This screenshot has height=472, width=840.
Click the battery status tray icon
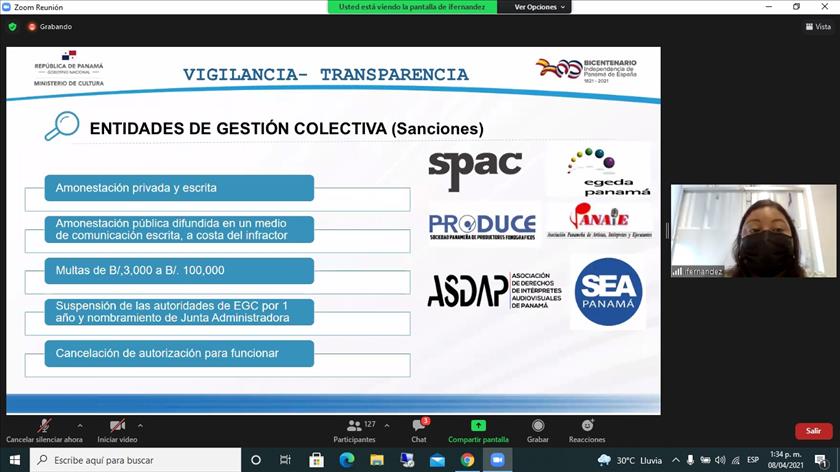point(706,460)
